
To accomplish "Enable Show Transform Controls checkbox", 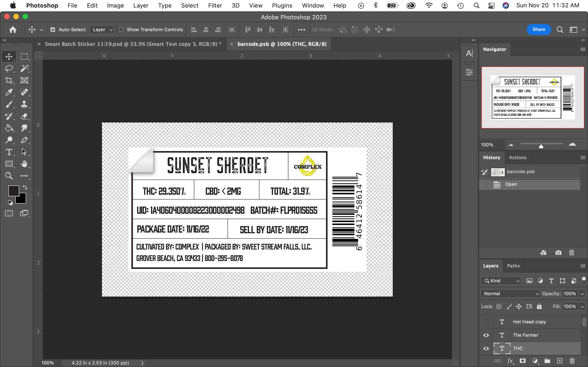I will coord(121,30).
